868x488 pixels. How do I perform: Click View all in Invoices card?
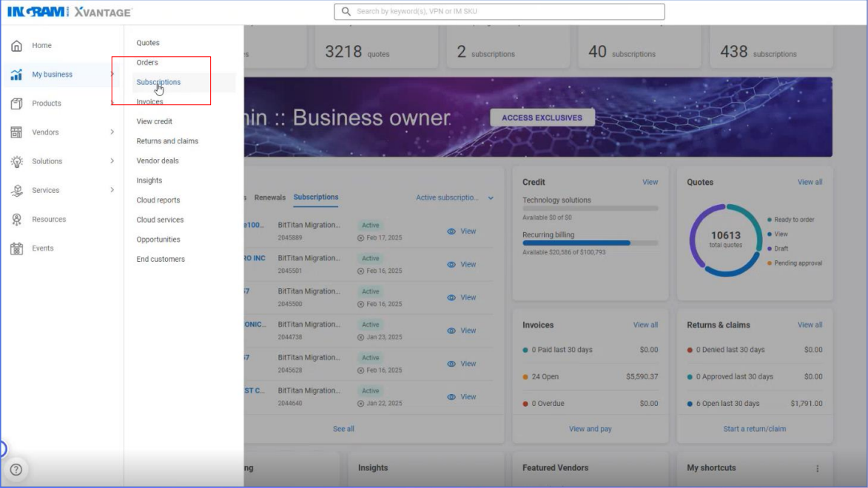(x=645, y=325)
